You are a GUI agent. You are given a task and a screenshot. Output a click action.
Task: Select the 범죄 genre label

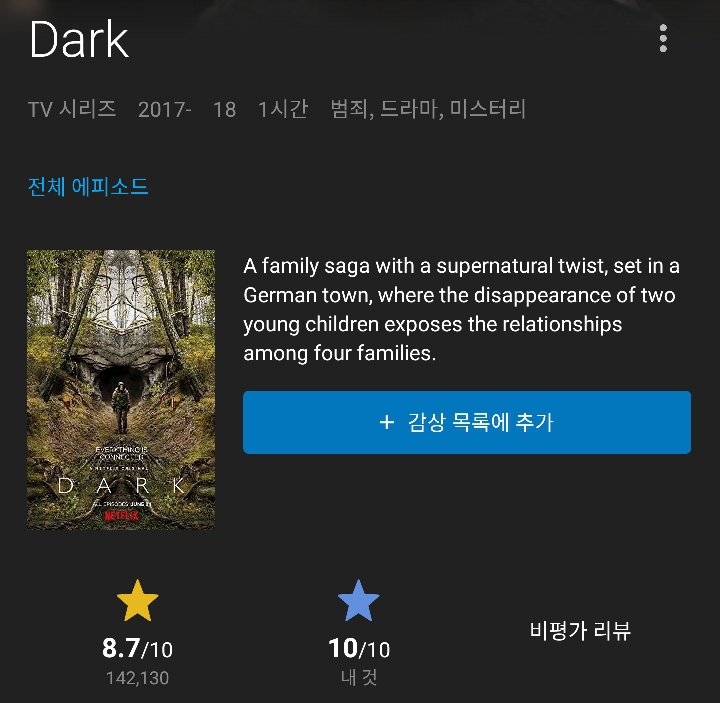[x=349, y=109]
